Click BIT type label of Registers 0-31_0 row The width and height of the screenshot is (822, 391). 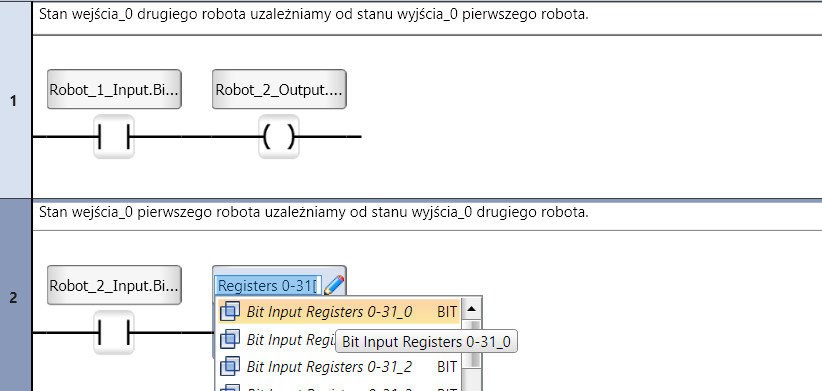click(447, 312)
